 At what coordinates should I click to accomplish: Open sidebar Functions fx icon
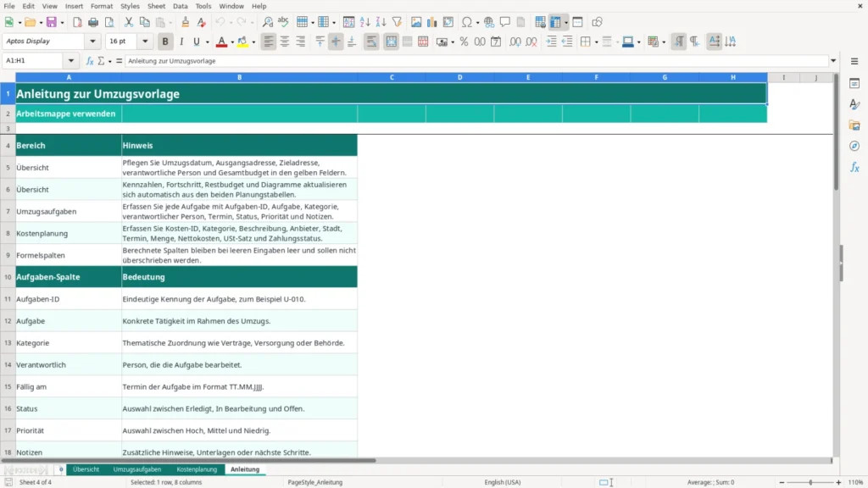[854, 167]
